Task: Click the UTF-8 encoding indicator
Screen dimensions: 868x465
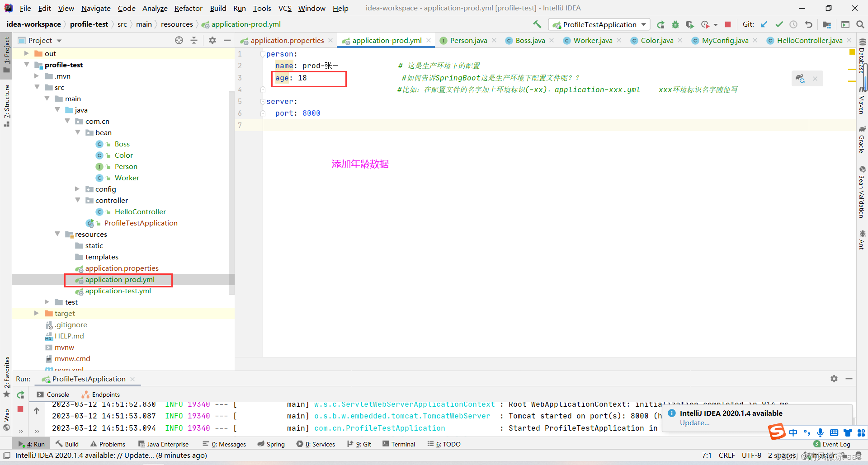Action: [751, 455]
